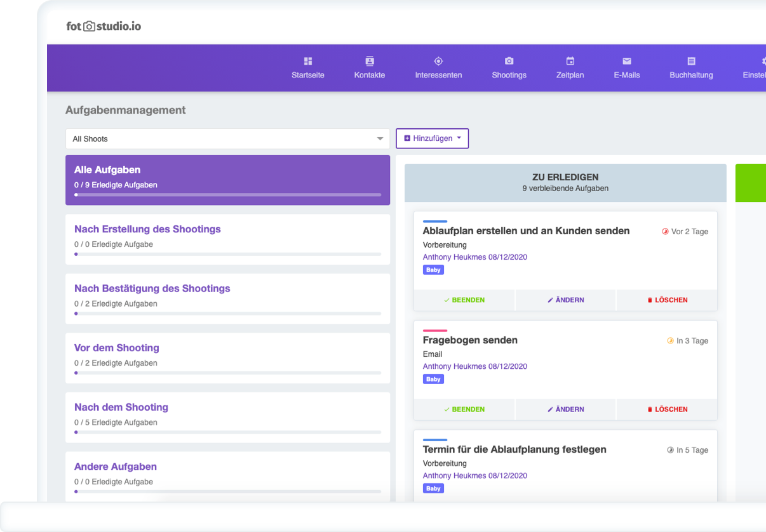The width and height of the screenshot is (766, 532).
Task: Open Anthony Heukmes link in Fragebogen senden
Action: coord(474,366)
